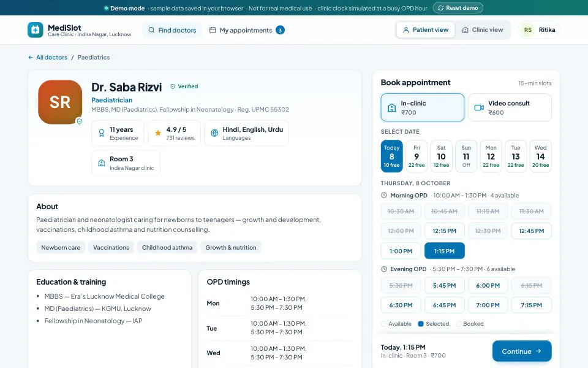The width and height of the screenshot is (588, 368).
Task: Select the 12:45 PM morning slot
Action: coord(532,231)
